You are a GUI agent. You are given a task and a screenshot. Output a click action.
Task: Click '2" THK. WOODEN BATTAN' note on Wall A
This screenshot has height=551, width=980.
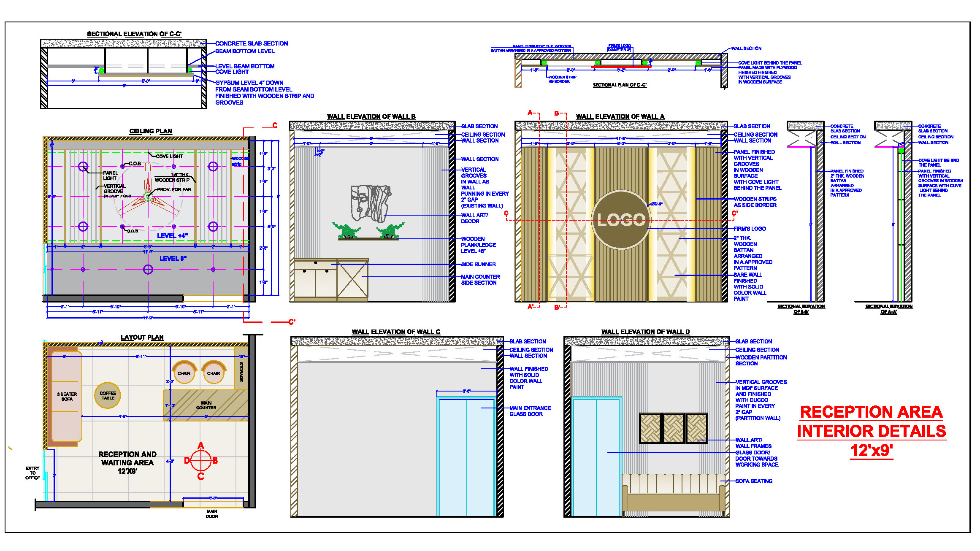click(753, 253)
